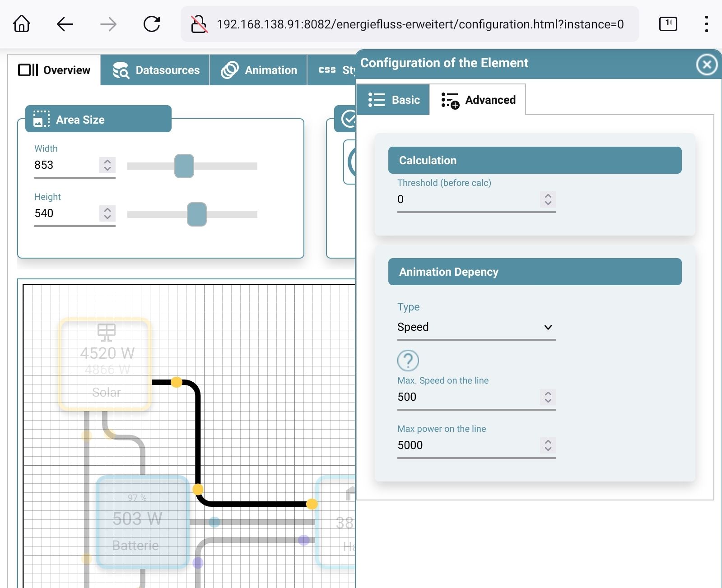Select the Advanced configuration tab
Screen dimensions: 722x588
pos(478,100)
